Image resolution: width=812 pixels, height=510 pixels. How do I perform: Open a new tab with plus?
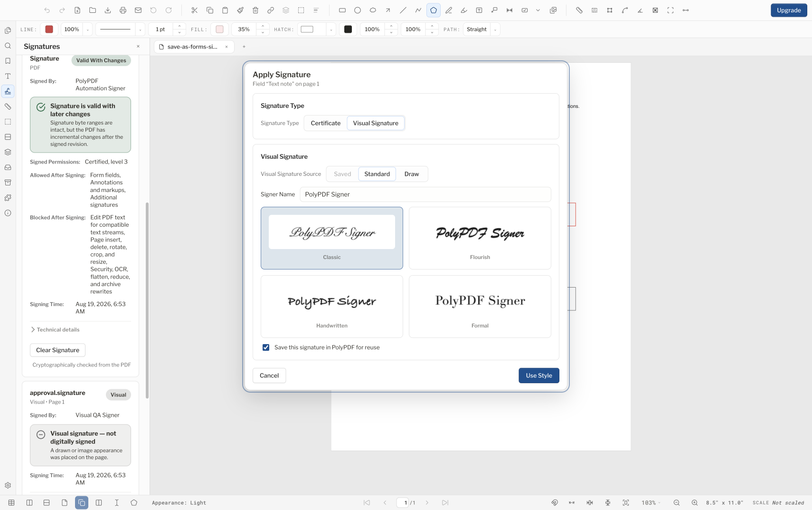244,47
